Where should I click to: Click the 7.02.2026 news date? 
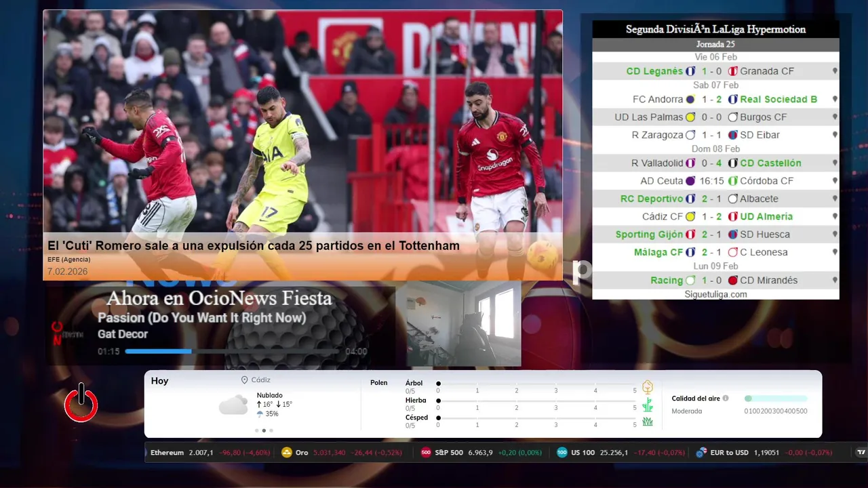(67, 272)
